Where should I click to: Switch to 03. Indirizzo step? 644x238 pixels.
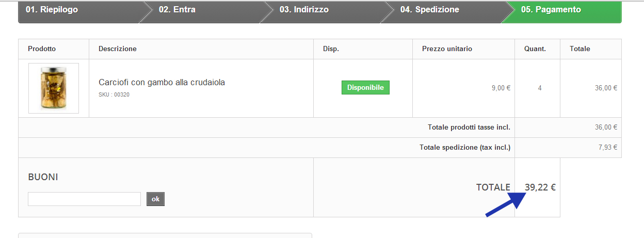tap(304, 10)
